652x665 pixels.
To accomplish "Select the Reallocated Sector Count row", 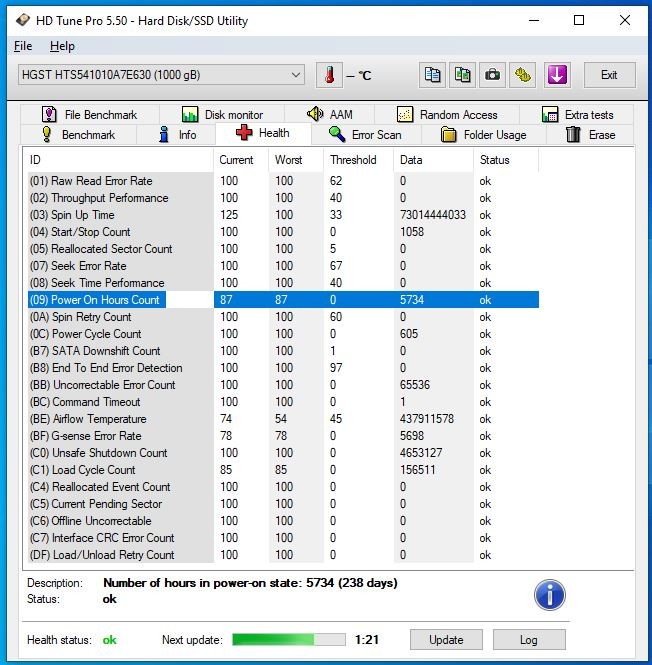I will pos(283,249).
